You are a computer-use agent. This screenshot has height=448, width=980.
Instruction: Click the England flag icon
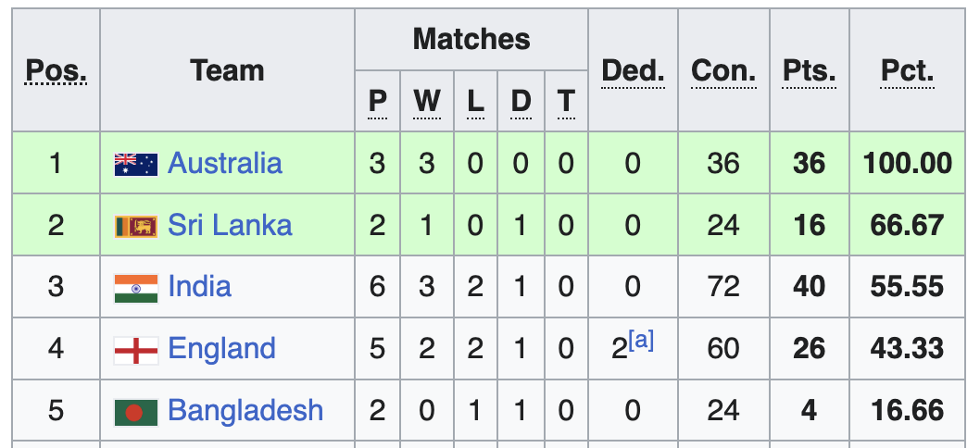pos(135,350)
